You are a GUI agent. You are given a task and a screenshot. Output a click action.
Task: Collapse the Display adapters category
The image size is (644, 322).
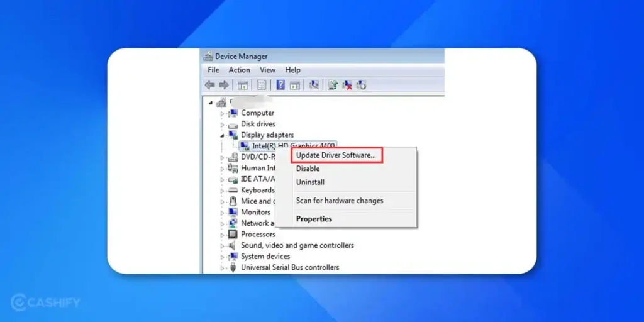click(223, 136)
